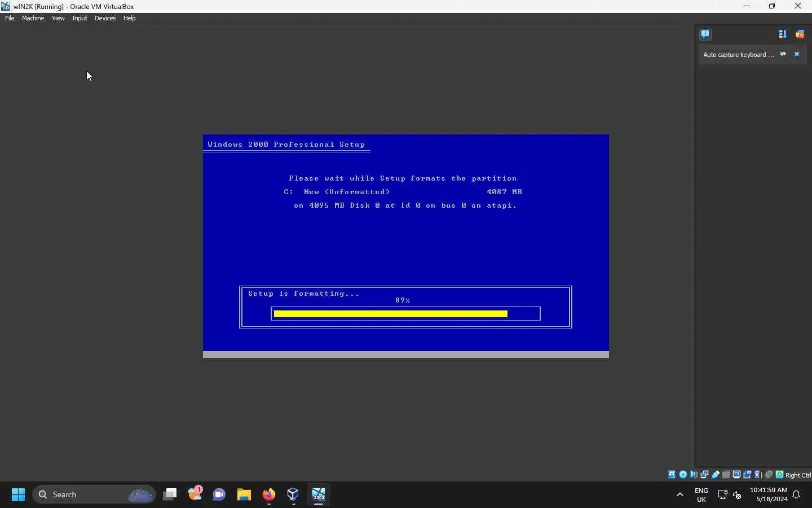Restore down the VirtualBox window
The height and width of the screenshot is (508, 812).
click(x=772, y=6)
